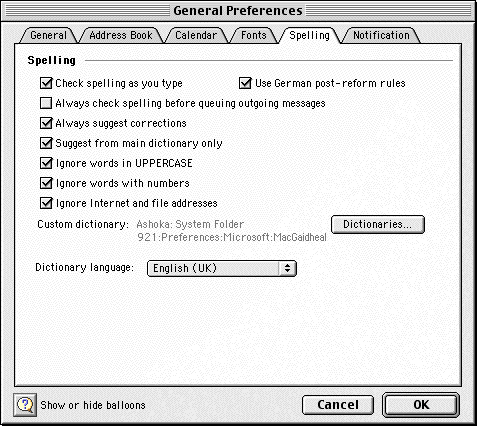477x426 pixels.
Task: Cancel the preferences dialog
Action: (338, 405)
